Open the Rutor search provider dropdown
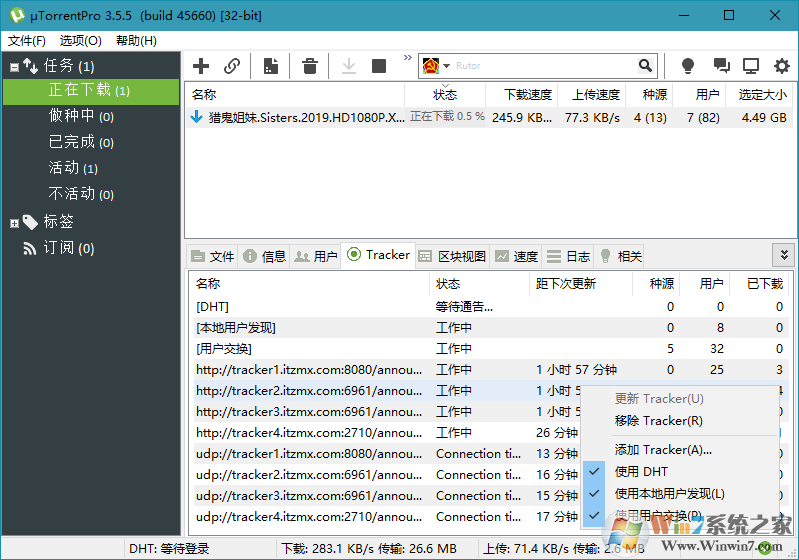This screenshot has width=799, height=560. (446, 66)
